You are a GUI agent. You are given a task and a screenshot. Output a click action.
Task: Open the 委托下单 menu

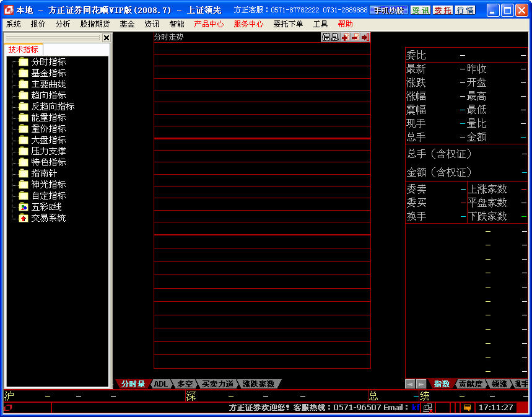tap(288, 24)
